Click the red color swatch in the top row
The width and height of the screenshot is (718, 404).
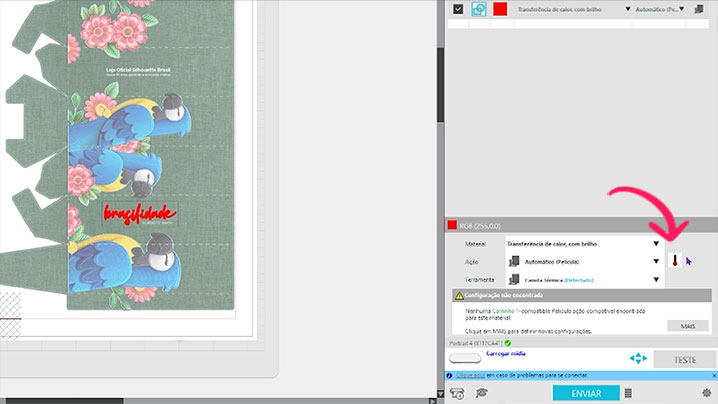point(500,9)
